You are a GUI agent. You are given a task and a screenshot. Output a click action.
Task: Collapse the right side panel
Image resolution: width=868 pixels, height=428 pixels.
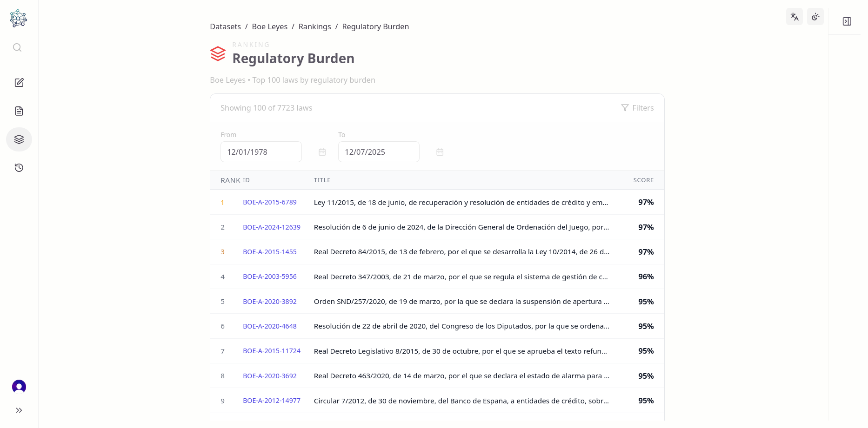point(847,21)
